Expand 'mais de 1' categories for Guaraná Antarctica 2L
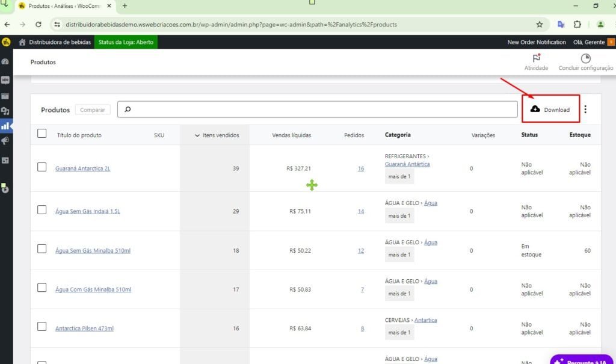The height and width of the screenshot is (364, 616). 399,176
